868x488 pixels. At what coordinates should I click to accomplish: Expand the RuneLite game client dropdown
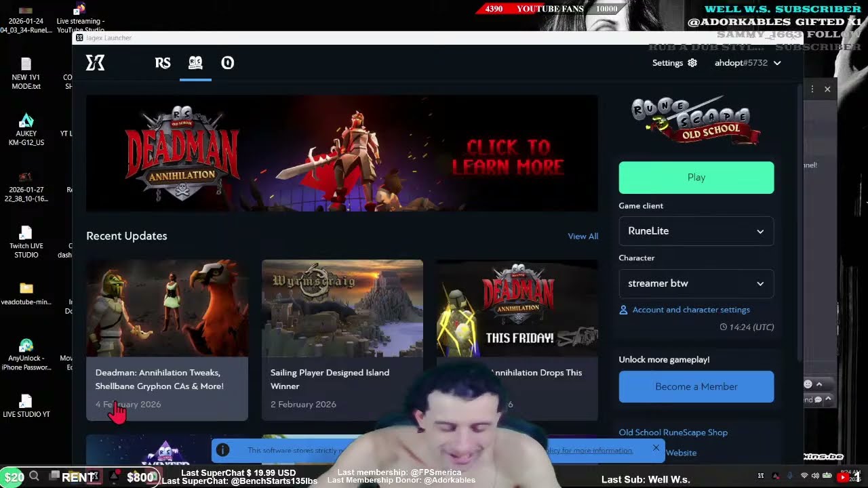[x=696, y=231]
